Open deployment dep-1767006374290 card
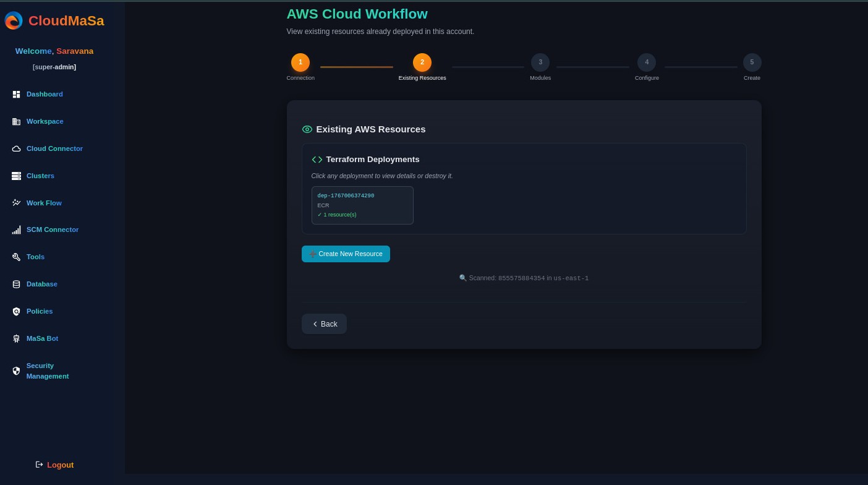868x485 pixels. tap(362, 205)
